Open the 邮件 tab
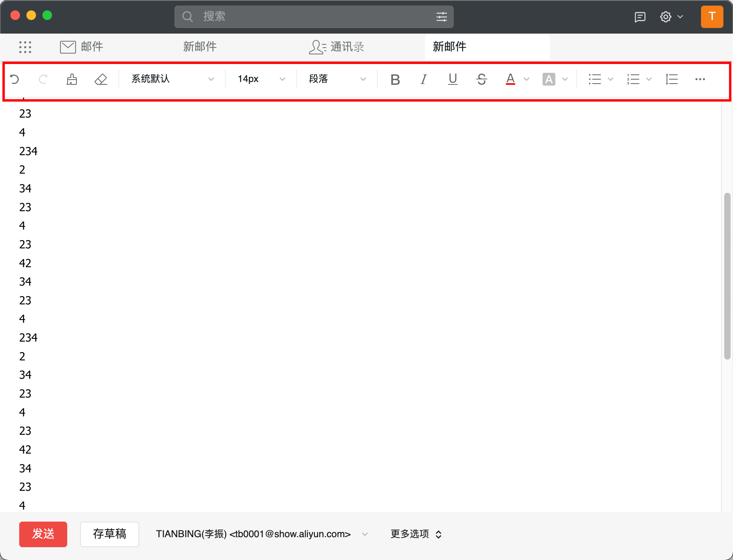This screenshot has width=733, height=560. click(82, 47)
